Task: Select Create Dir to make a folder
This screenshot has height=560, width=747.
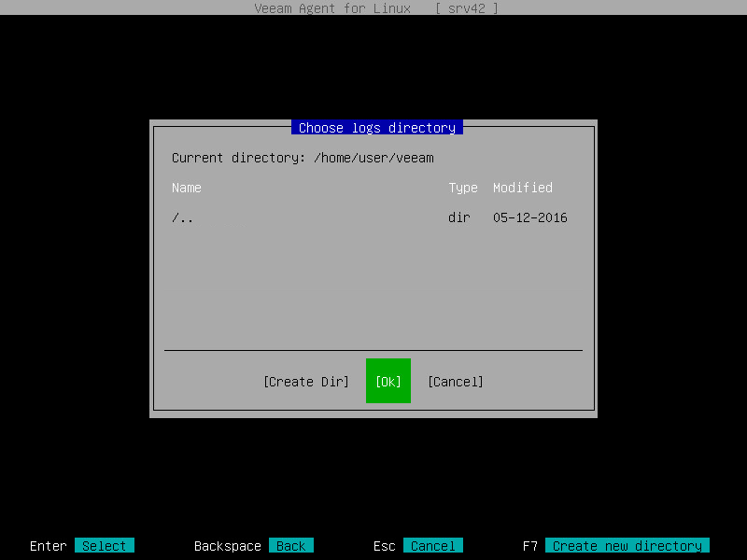Action: click(x=306, y=381)
